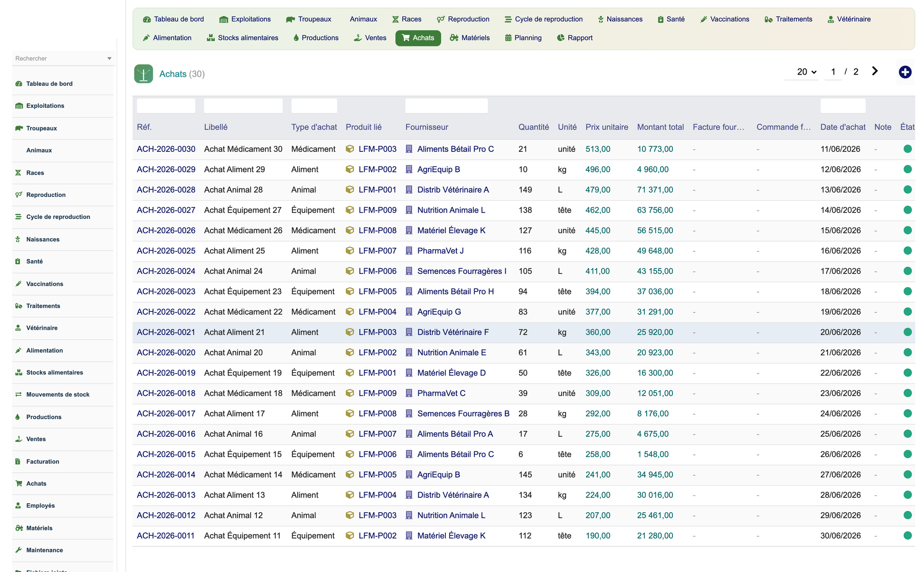Click the Exploitations barn icon in sidebar
Viewport: 924px width, 572px height.
[x=19, y=106]
